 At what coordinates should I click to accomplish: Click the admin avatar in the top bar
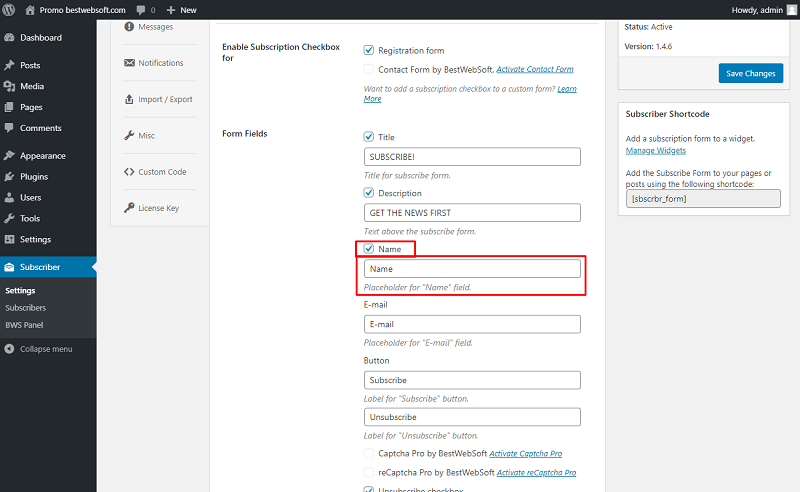791,10
